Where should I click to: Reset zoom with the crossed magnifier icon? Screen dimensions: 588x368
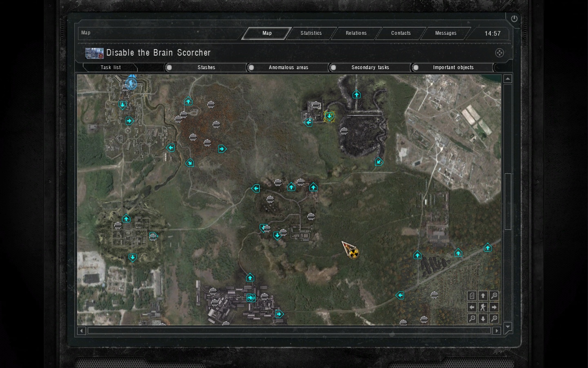click(x=494, y=319)
